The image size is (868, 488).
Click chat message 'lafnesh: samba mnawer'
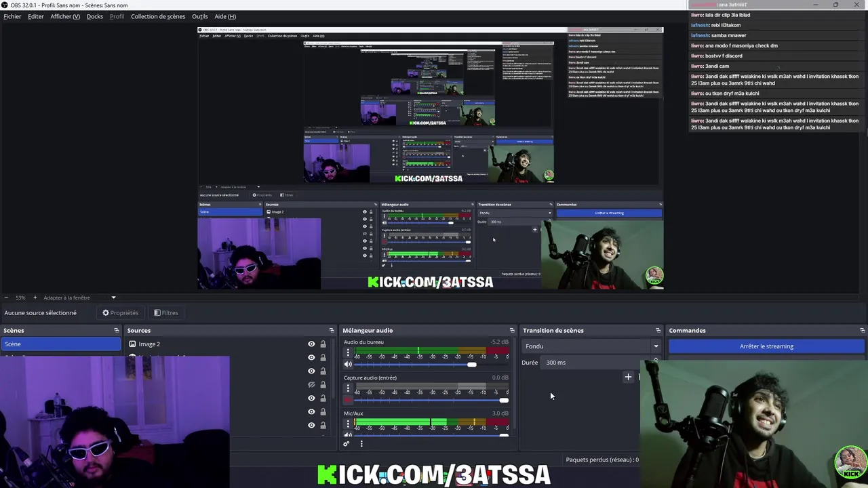[x=718, y=35]
